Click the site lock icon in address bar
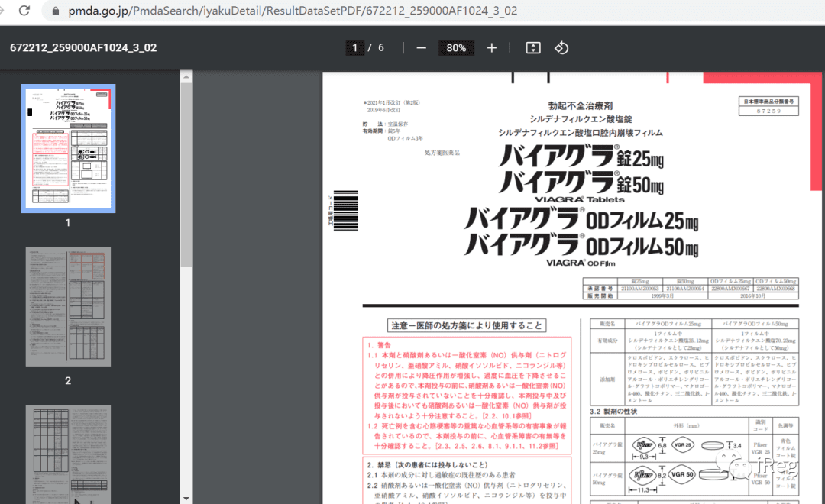This screenshot has width=825, height=504. pos(55,11)
